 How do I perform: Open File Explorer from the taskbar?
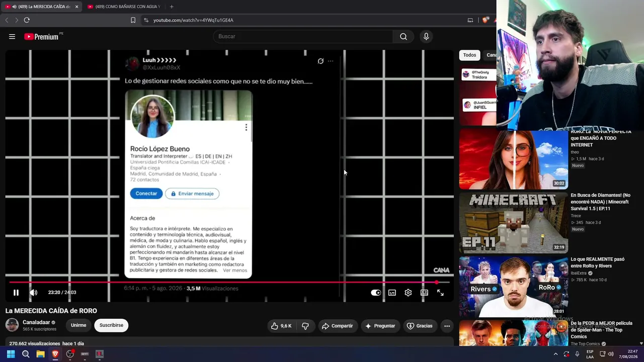[x=40, y=354]
